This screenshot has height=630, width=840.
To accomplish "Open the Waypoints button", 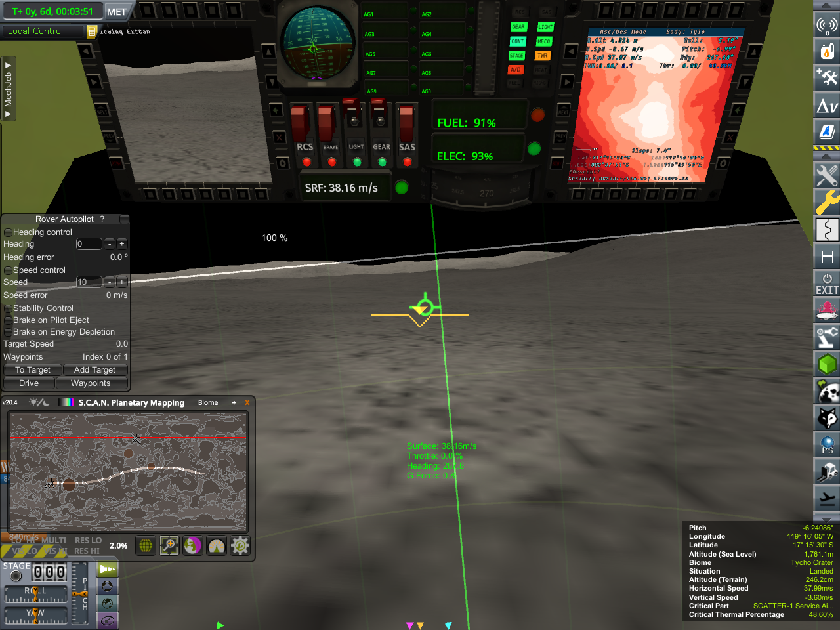I will [x=91, y=383].
